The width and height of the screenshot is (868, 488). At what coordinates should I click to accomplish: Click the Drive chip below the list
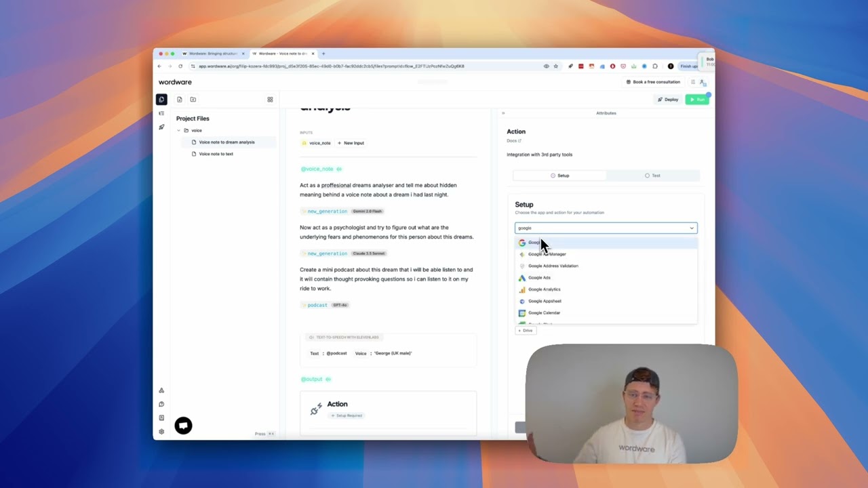526,331
